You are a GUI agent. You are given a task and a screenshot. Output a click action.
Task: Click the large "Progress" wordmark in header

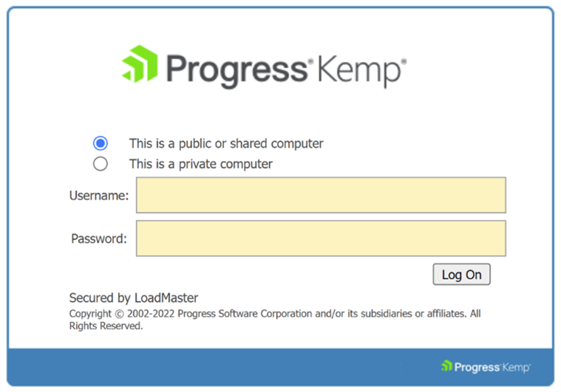coord(237,70)
